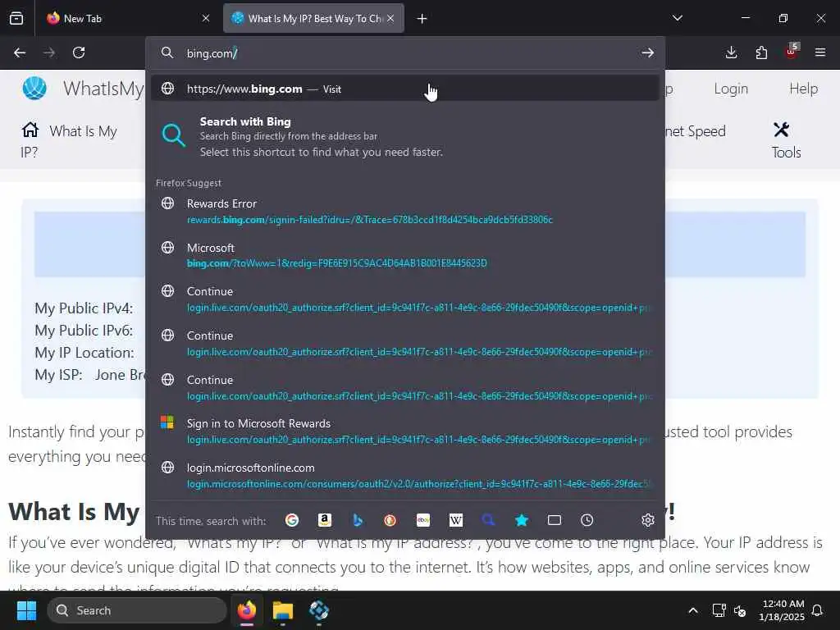Click the second Continue login.live.com suggestion
This screenshot has height=630, width=840.
click(x=405, y=343)
